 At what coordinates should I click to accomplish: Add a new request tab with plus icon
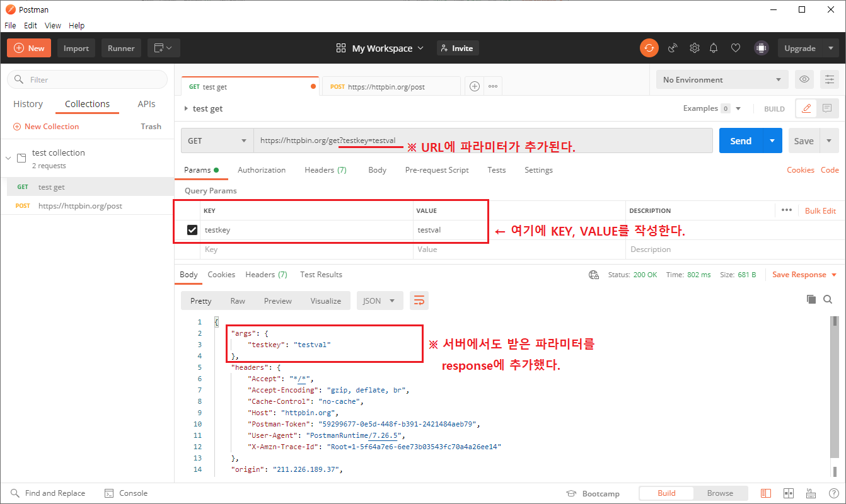pos(475,86)
